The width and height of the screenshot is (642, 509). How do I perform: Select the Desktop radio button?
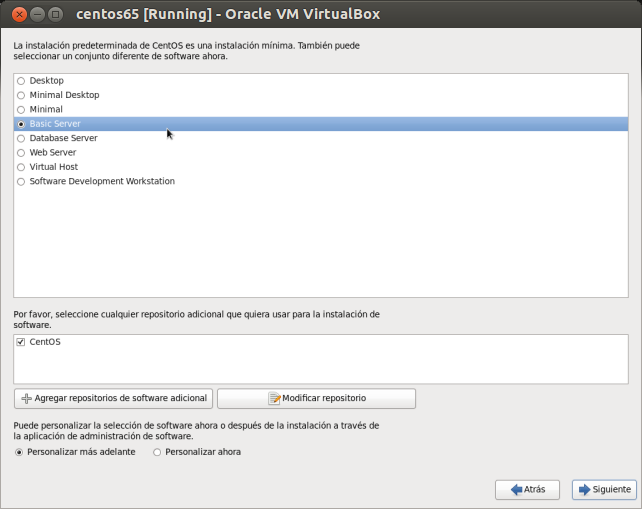point(21,81)
